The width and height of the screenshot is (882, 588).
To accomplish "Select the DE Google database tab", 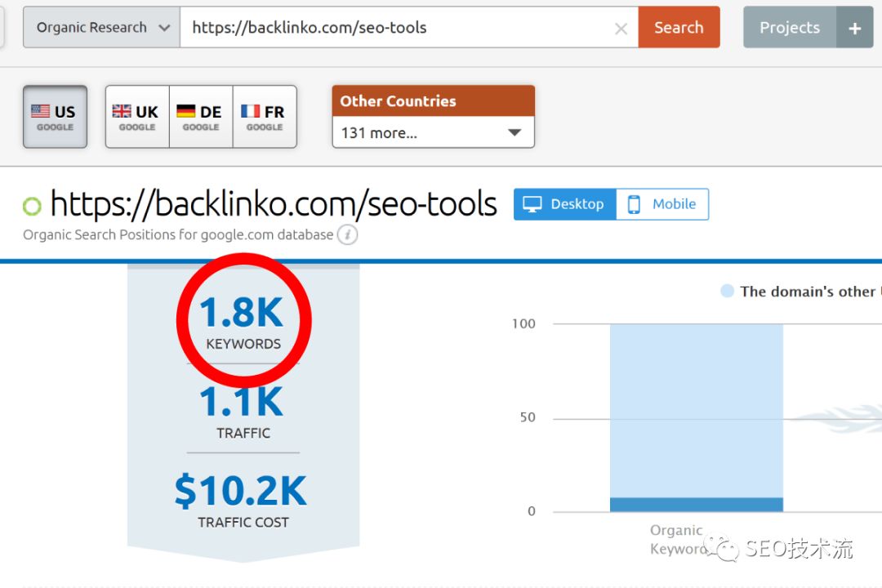I will coord(201,117).
